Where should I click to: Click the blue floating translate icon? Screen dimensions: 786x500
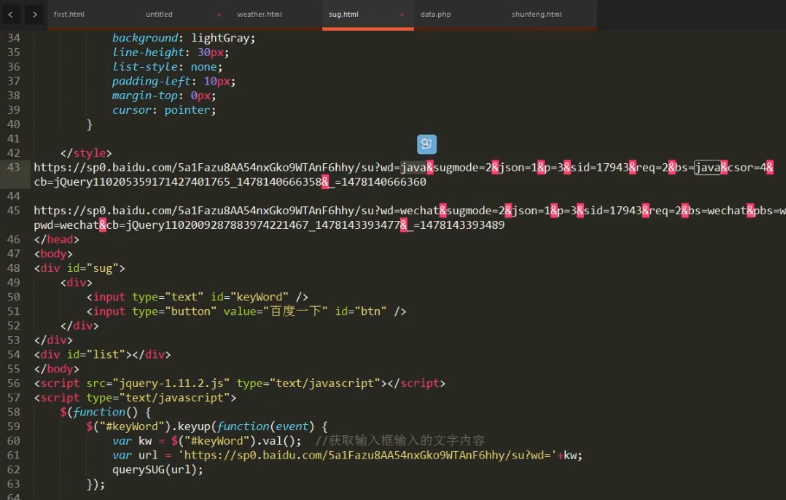click(427, 144)
